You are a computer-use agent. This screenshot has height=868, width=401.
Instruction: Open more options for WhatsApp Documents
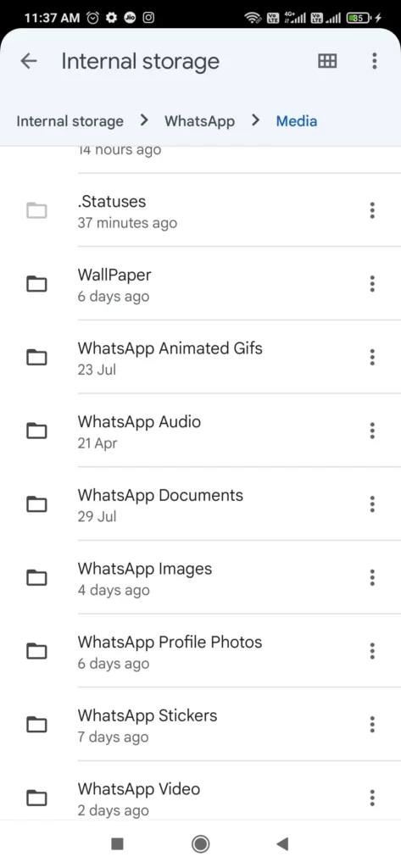click(372, 504)
